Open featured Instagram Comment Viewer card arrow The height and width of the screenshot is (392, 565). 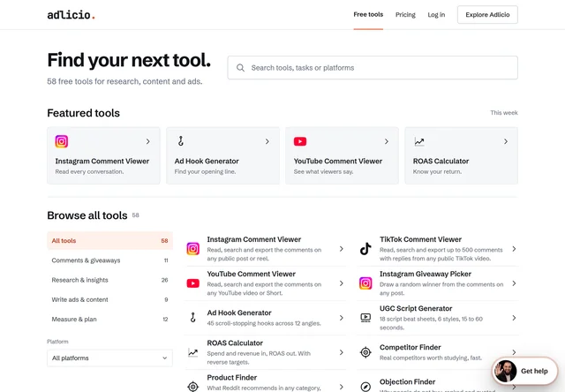pyautogui.click(x=147, y=141)
